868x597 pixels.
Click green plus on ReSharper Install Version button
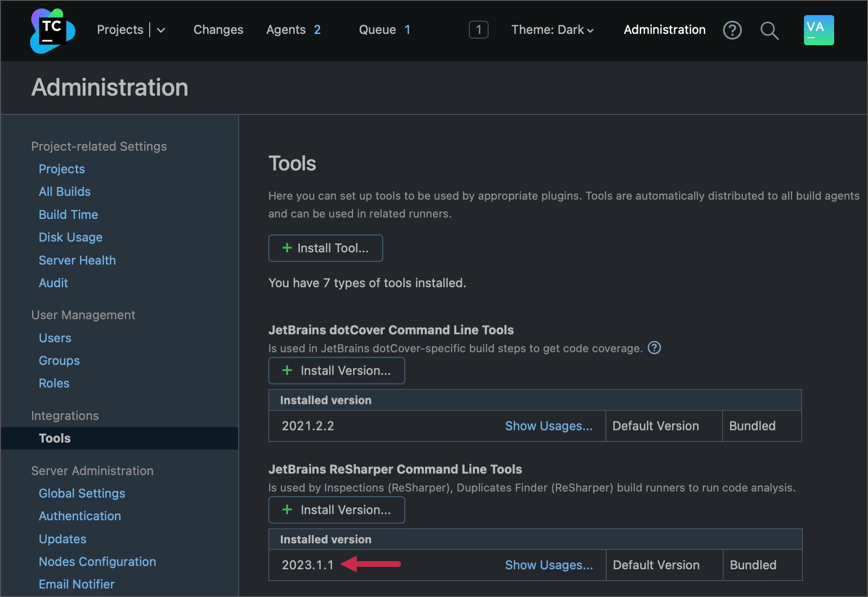coord(287,509)
